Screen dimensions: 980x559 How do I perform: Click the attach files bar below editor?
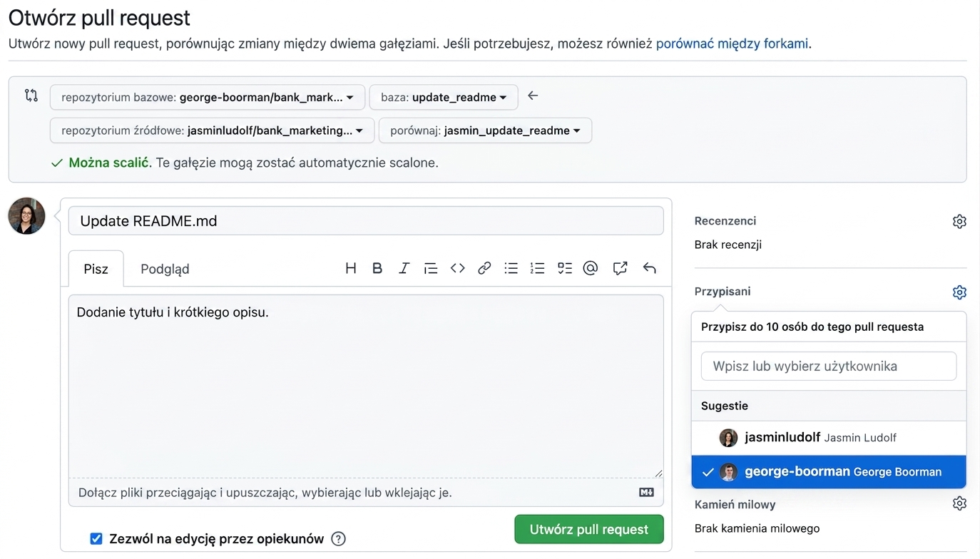(366, 492)
